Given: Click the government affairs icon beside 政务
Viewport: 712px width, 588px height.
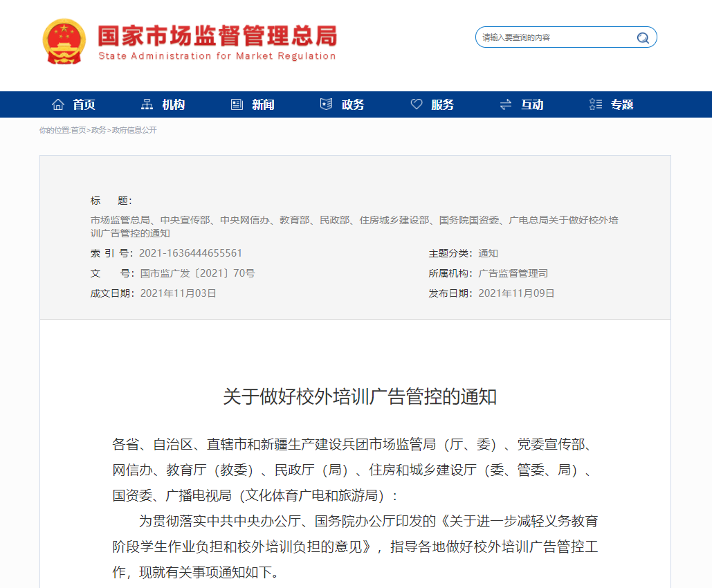Looking at the screenshot, I should pos(325,104).
